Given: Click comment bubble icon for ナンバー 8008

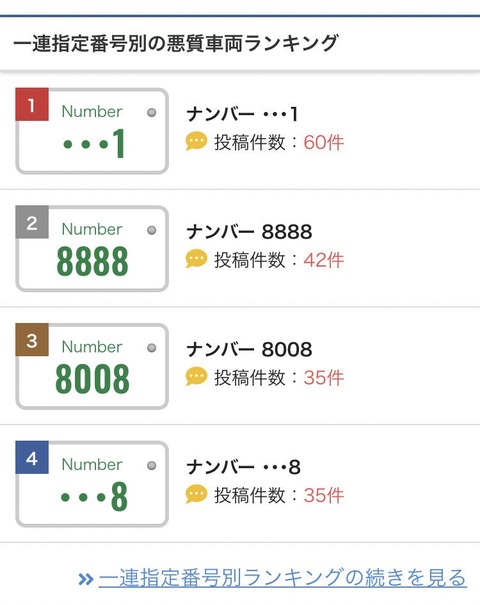Looking at the screenshot, I should tap(196, 377).
